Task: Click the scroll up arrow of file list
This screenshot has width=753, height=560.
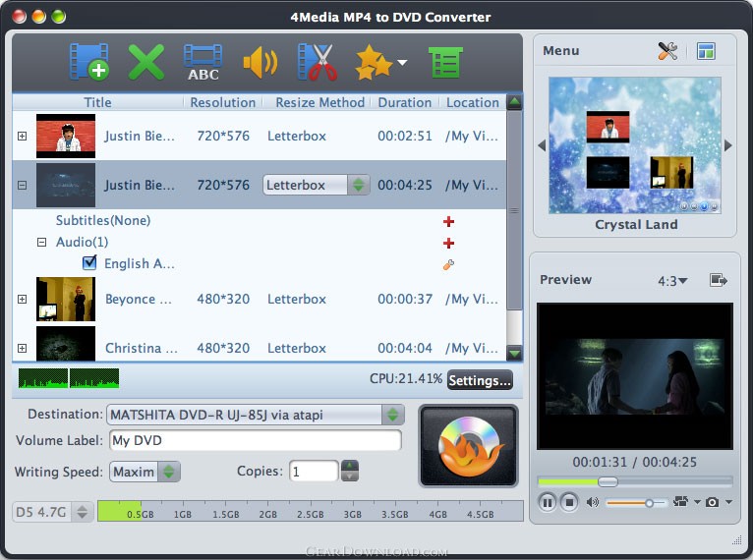Action: [x=514, y=102]
